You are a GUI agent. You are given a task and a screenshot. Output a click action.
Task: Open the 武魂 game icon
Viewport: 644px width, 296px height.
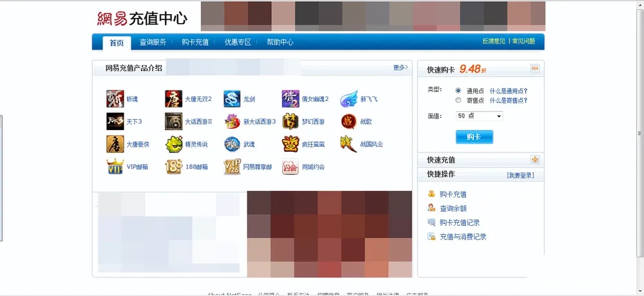pyautogui.click(x=232, y=144)
